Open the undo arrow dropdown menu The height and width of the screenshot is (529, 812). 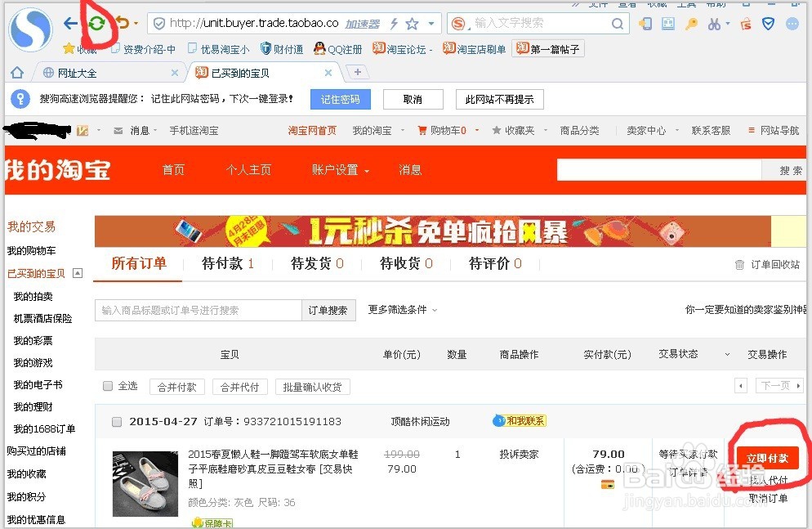136,24
